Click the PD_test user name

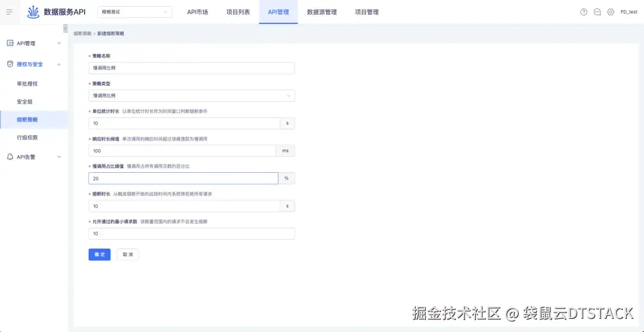[x=629, y=12]
